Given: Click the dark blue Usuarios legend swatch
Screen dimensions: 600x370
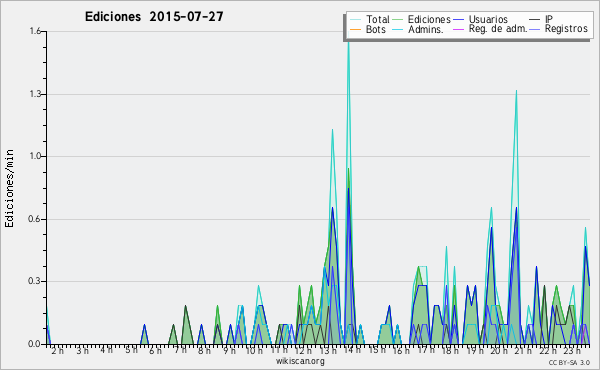Looking at the screenshot, I should click(x=458, y=20).
